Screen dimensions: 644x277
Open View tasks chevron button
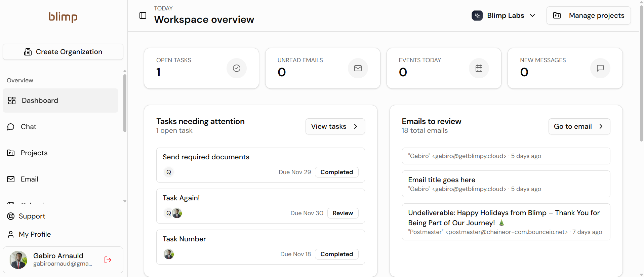coord(335,126)
